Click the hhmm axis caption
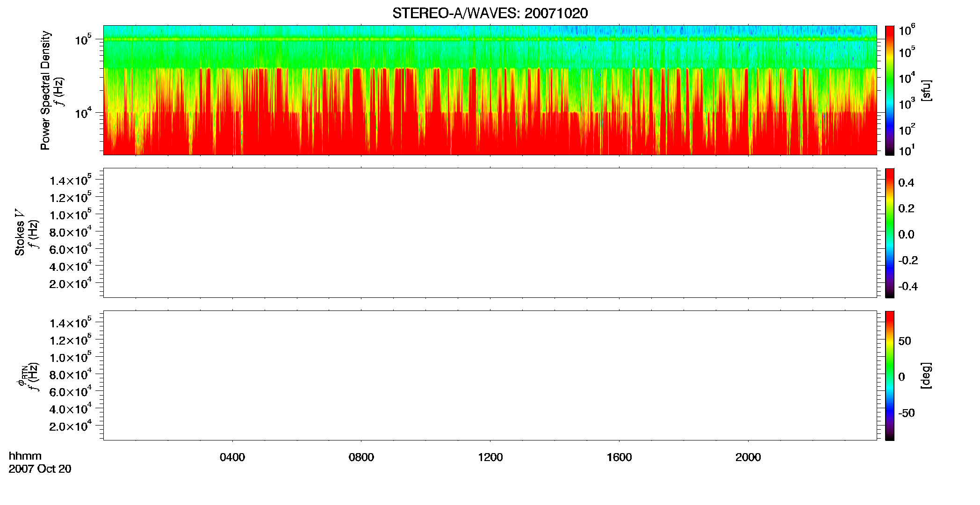The image size is (980, 505). pos(25,456)
